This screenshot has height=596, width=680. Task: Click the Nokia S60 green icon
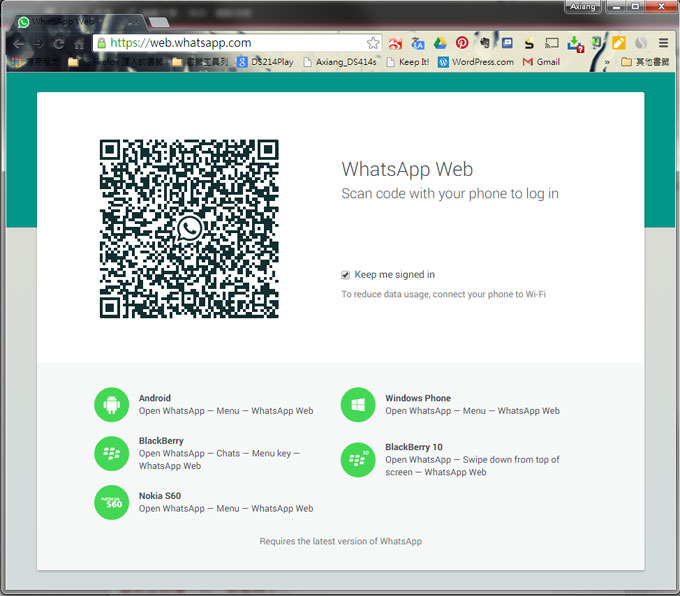pyautogui.click(x=112, y=502)
